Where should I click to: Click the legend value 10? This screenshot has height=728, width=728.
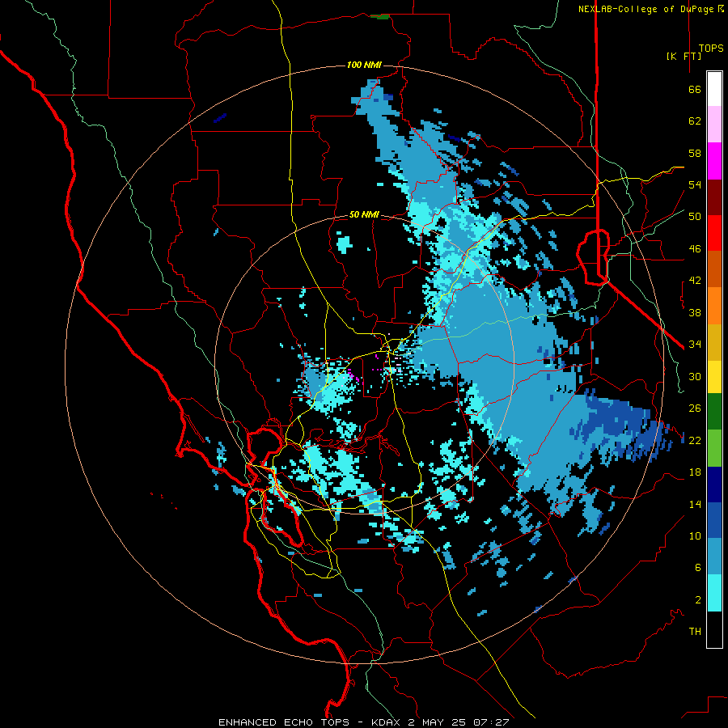coord(695,535)
